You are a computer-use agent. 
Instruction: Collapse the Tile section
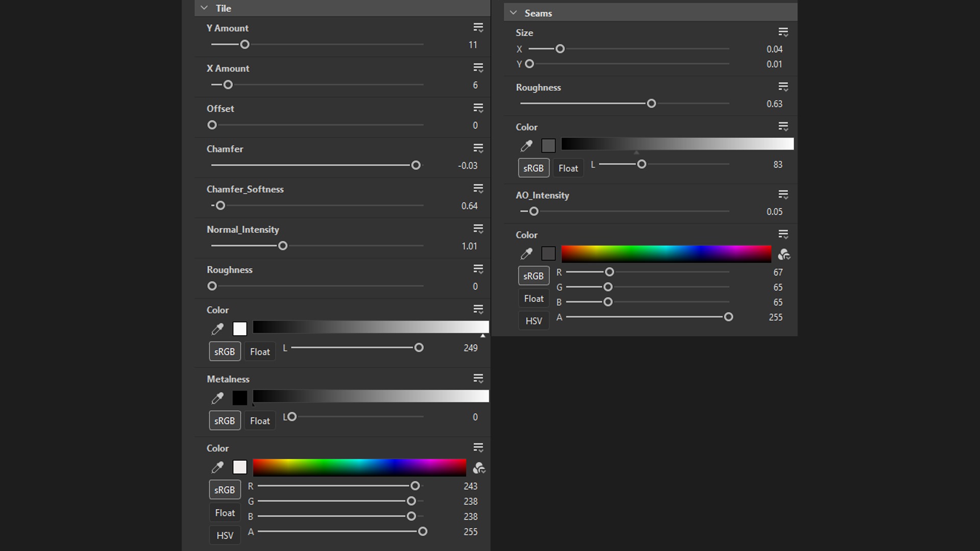coord(204,8)
